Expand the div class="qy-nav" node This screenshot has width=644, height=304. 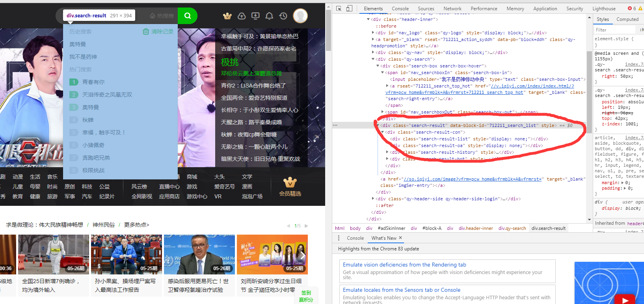click(x=373, y=52)
